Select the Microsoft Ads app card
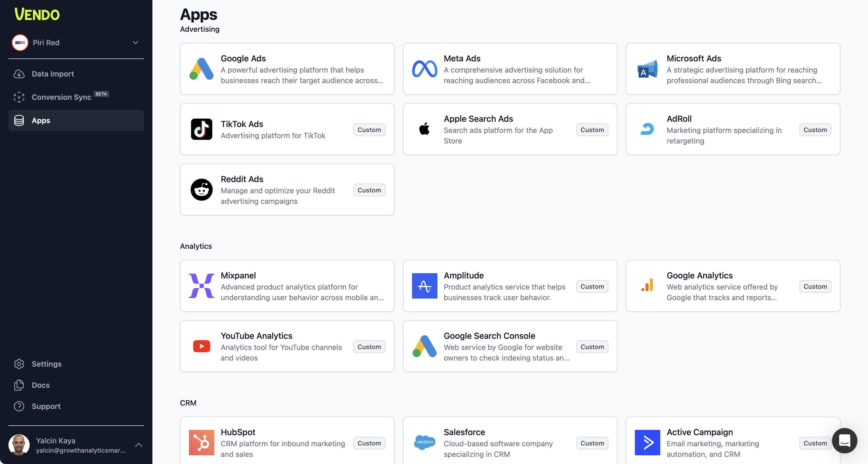The width and height of the screenshot is (868, 464). pos(733,69)
